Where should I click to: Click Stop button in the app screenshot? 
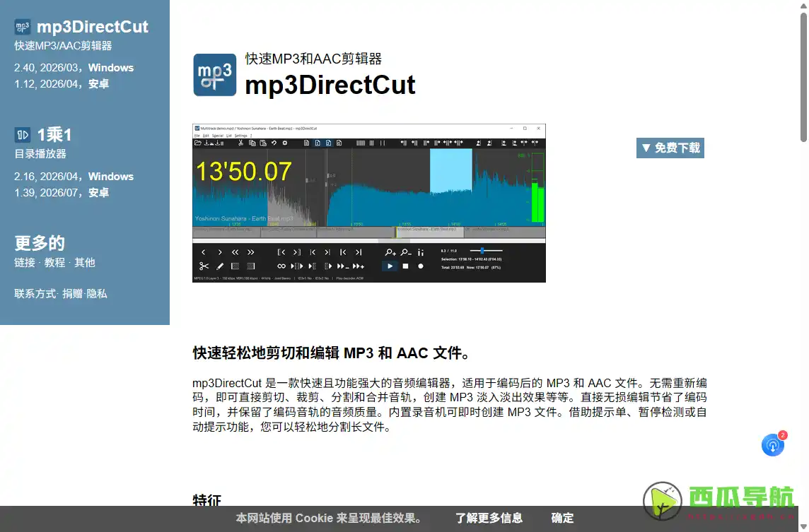(405, 266)
